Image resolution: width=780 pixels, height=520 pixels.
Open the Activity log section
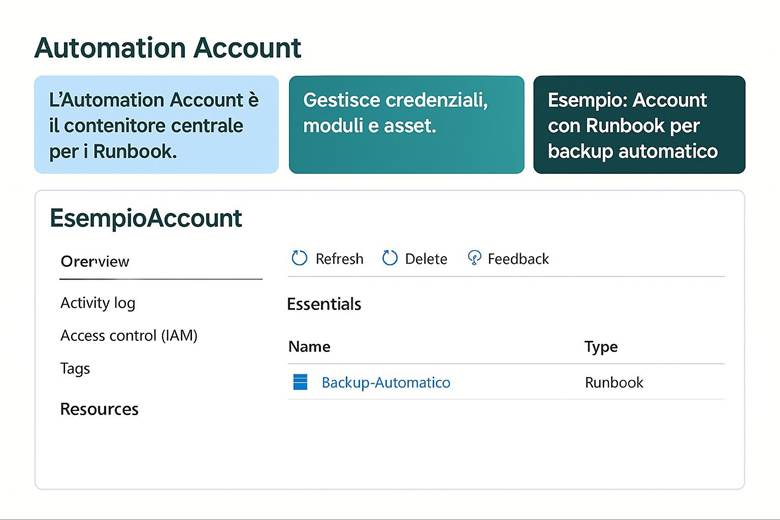(98, 303)
